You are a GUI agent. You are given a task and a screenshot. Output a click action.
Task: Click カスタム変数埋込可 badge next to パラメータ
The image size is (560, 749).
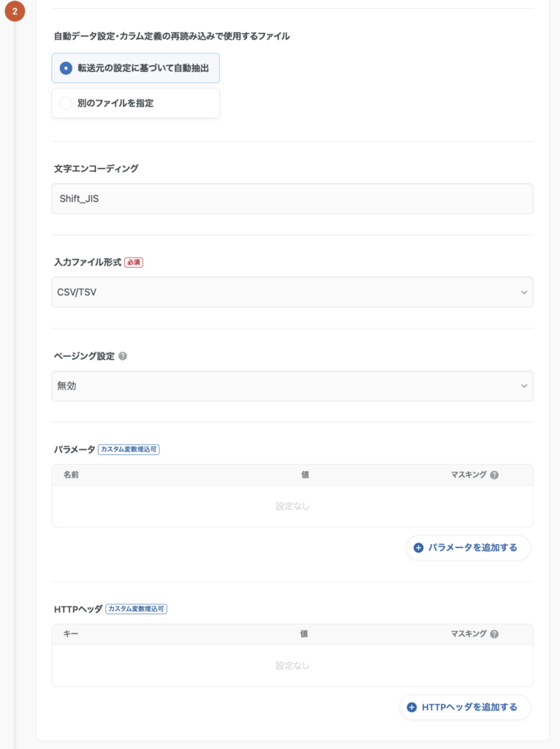coord(129,449)
